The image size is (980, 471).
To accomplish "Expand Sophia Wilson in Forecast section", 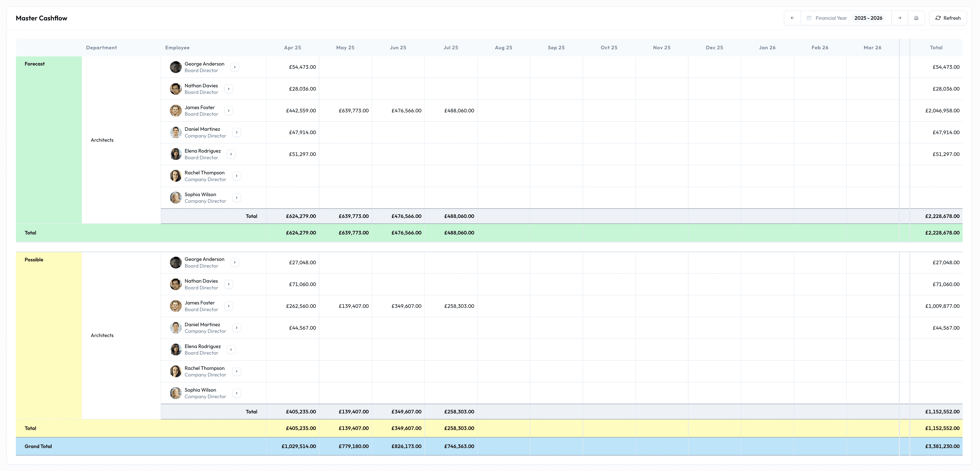I will click(237, 197).
